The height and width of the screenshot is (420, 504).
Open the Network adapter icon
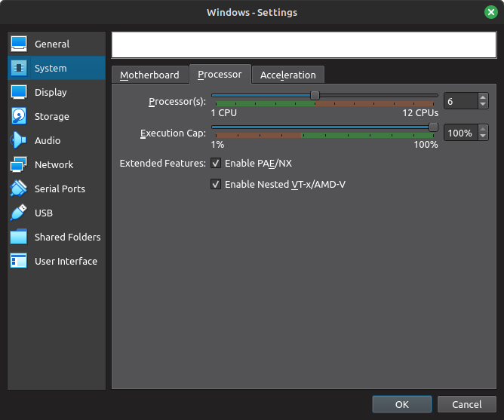tap(20, 165)
